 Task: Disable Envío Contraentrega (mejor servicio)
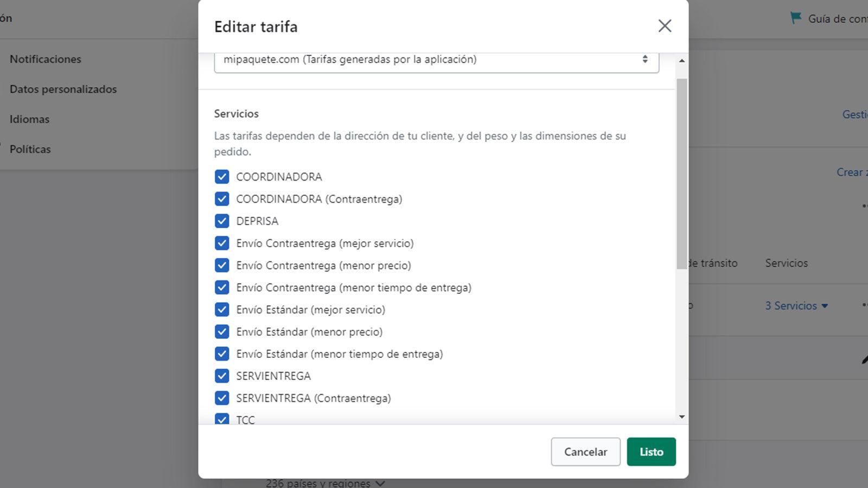[222, 243]
